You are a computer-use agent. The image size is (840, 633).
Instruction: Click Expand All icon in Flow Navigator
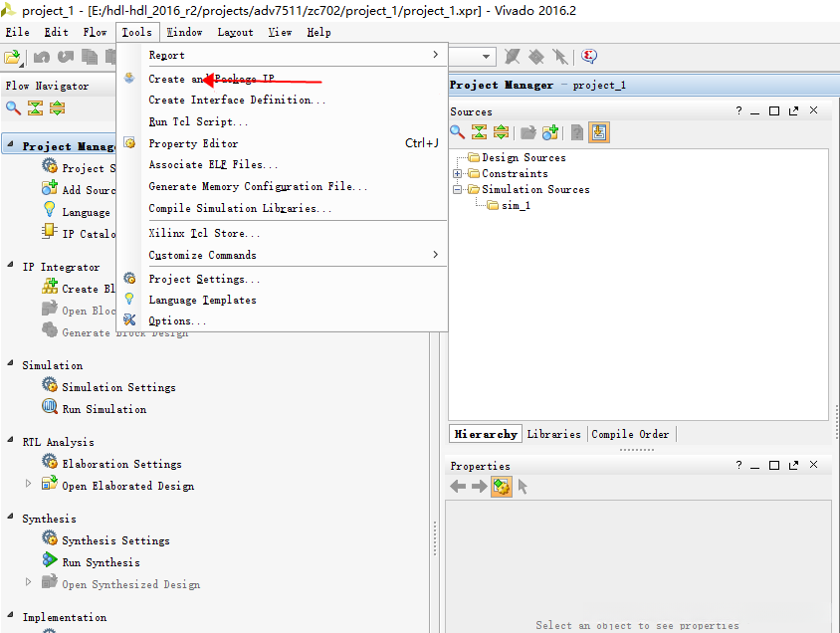coord(58,108)
